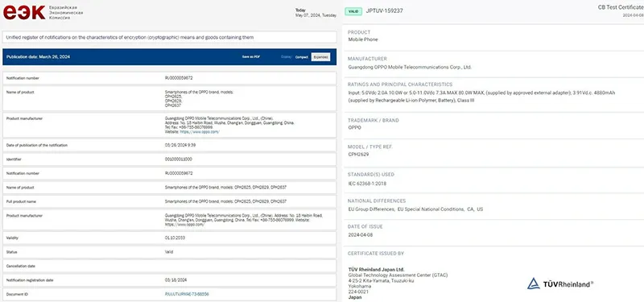Select model reference CPH2629 in certificate
This screenshot has height=302, width=644.
point(358,155)
